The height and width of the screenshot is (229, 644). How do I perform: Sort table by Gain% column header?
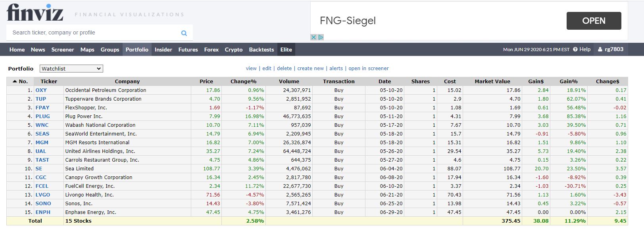tap(568, 81)
